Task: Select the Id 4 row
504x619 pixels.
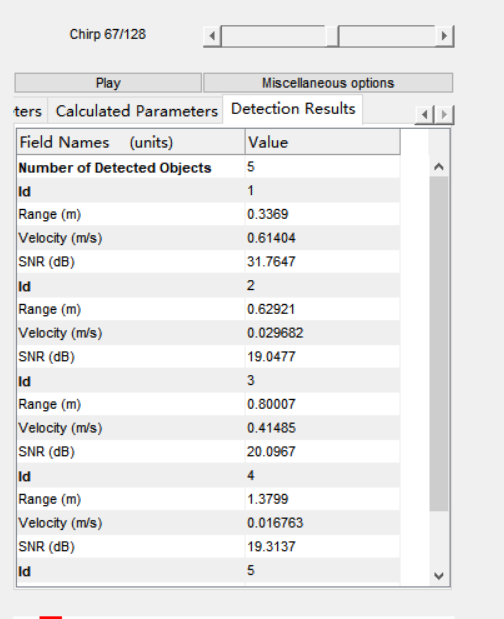Action: [x=208, y=475]
